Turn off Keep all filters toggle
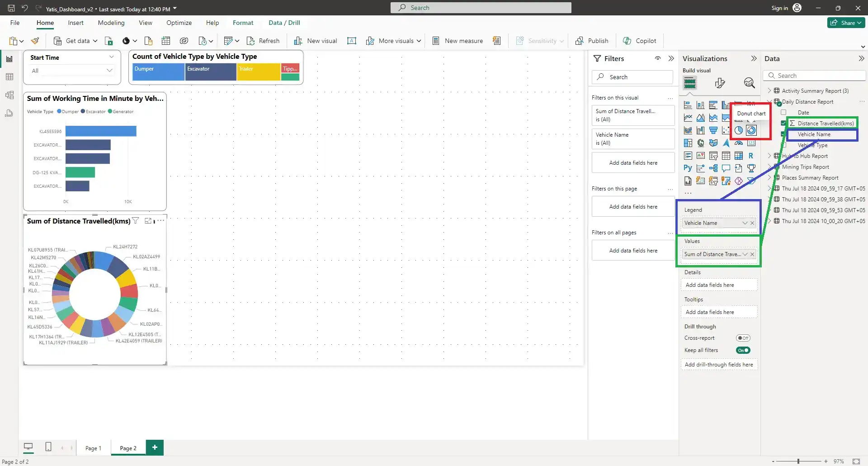Viewport: 868px width, 466px height. pos(743,350)
